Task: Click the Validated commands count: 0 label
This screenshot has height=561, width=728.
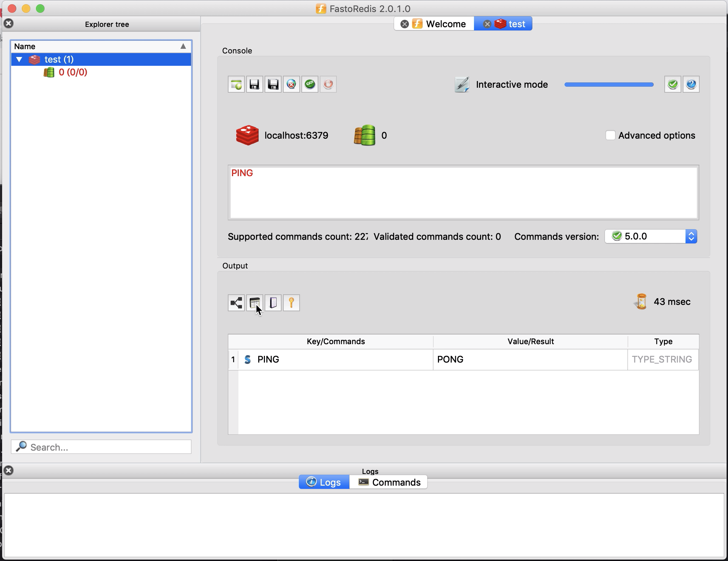Action: tap(437, 236)
